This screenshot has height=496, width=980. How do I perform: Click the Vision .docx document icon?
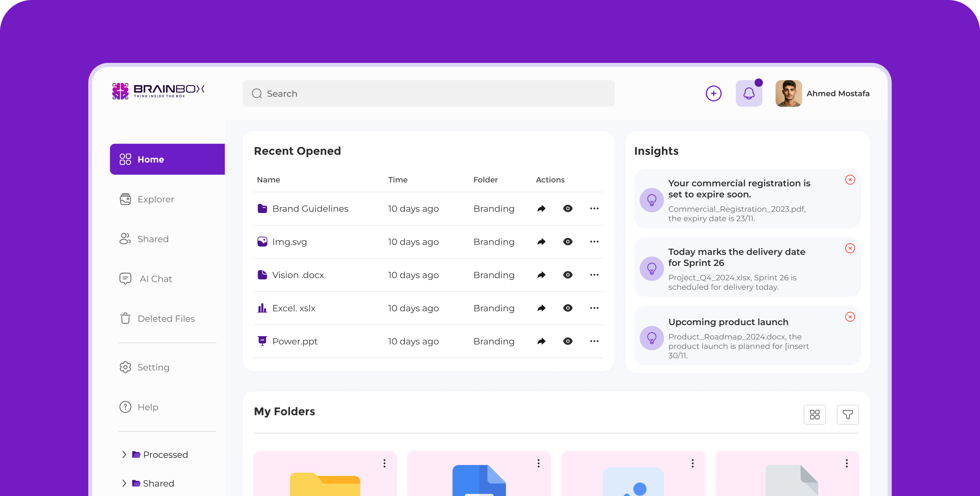(262, 274)
